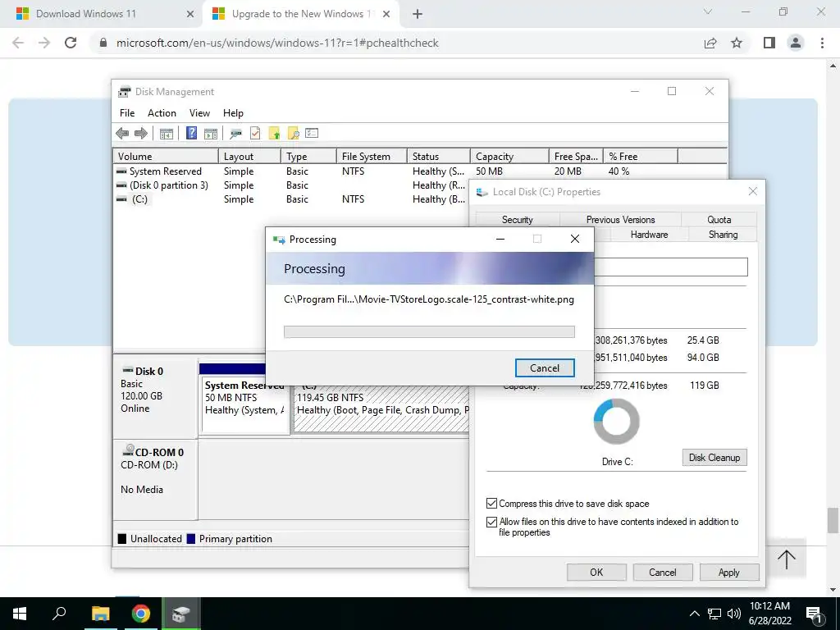Show hidden tray icons chevron
This screenshot has width=840, height=630.
point(694,614)
